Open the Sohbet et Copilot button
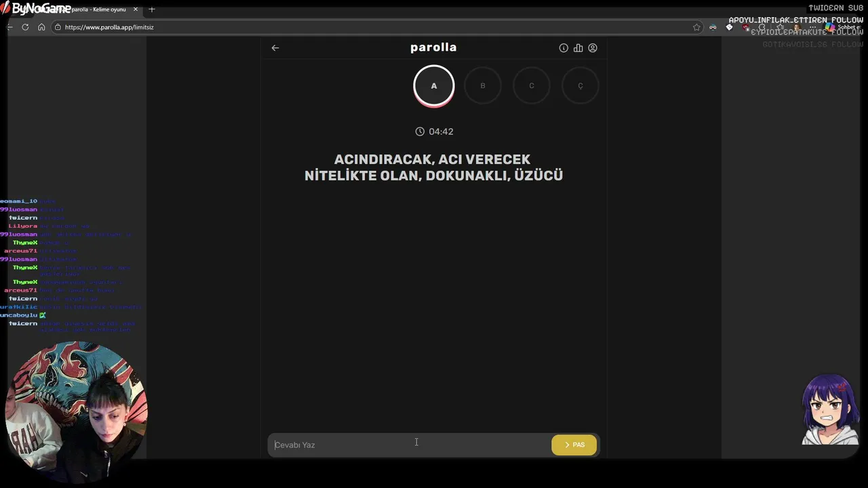This screenshot has height=488, width=868. click(843, 27)
